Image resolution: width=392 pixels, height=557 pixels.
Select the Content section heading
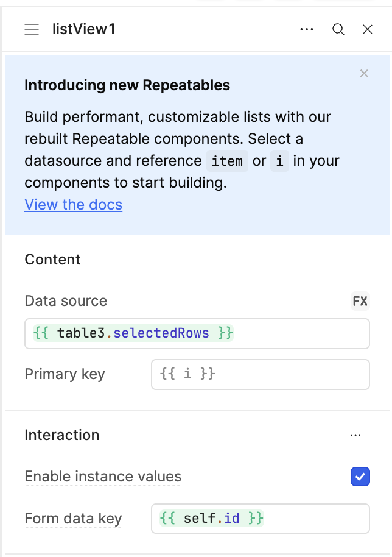pos(52,260)
